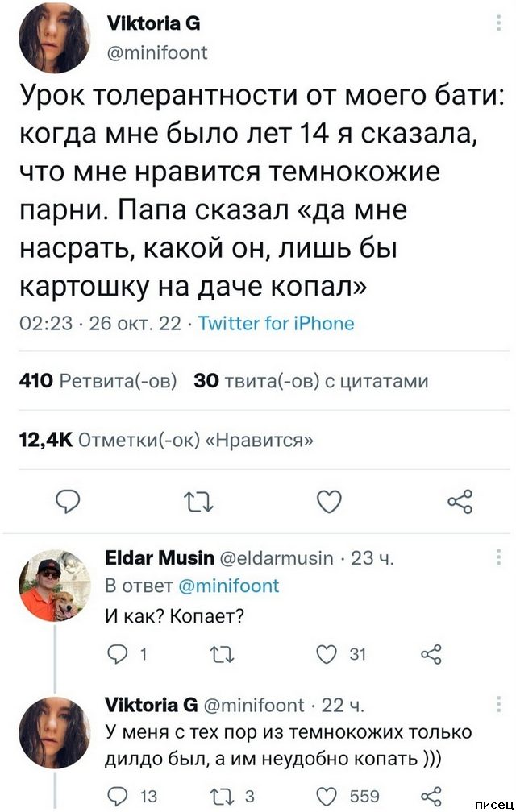Open the Twitter for iPhone link

pyautogui.click(x=276, y=324)
